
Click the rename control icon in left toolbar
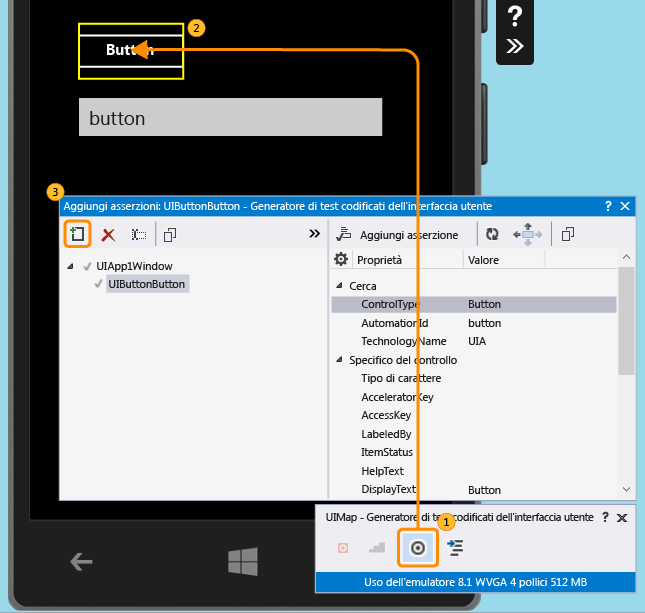click(x=139, y=235)
